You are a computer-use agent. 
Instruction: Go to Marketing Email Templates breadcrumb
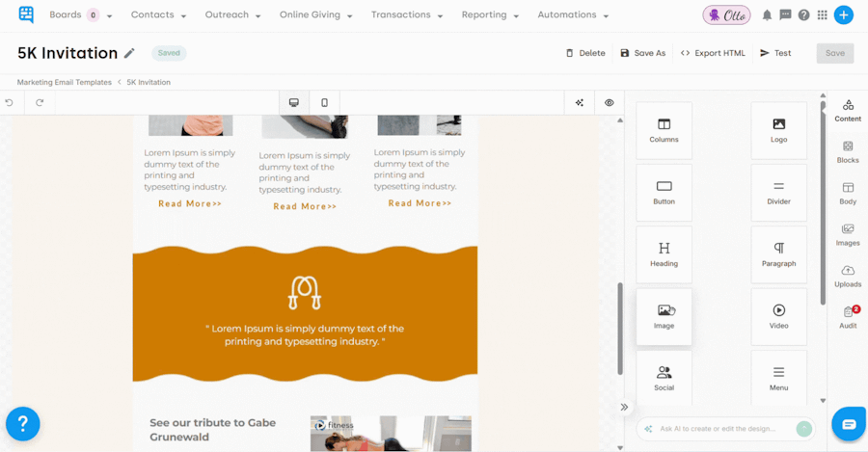[x=65, y=82]
